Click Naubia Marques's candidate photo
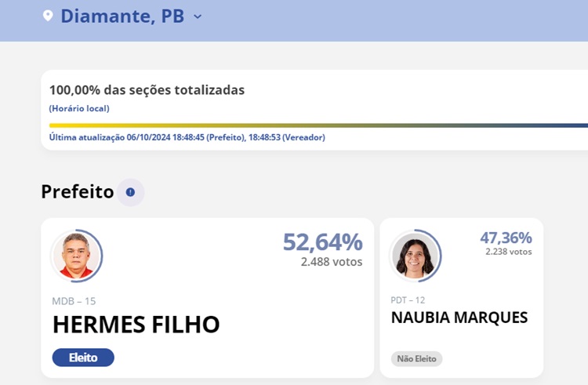 [x=415, y=256]
